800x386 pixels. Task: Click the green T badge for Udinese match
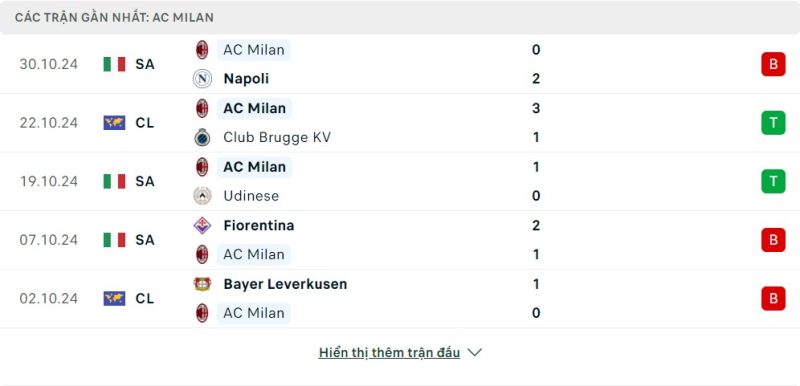(773, 182)
